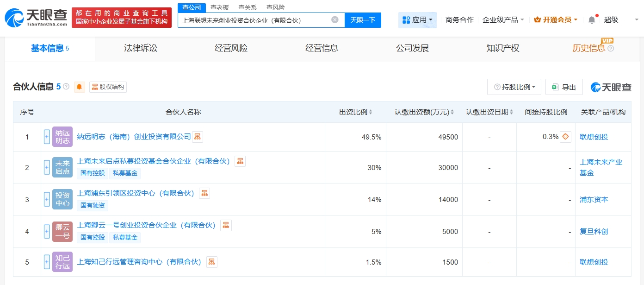Open structure icon beside 上海知己行远管理咨询中心

[x=211, y=262]
